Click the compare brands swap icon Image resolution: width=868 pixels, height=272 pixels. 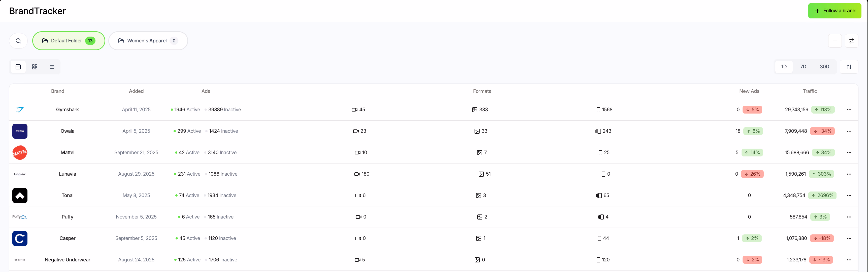pos(851,40)
